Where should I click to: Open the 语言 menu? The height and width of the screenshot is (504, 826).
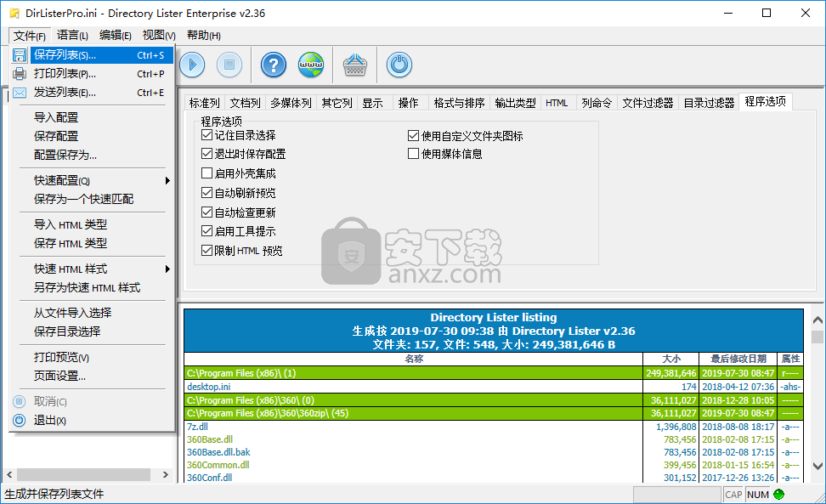point(72,36)
